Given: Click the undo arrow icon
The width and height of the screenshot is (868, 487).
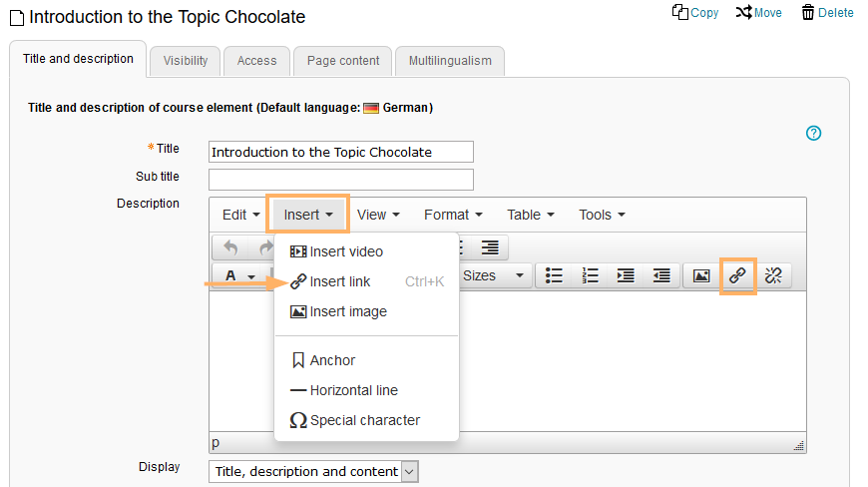Looking at the screenshot, I should click(230, 247).
